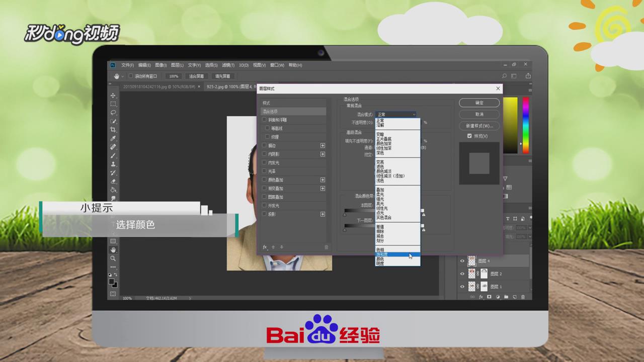This screenshot has height=362, width=644.
Task: Click 100% button in options bar
Action: [173, 76]
